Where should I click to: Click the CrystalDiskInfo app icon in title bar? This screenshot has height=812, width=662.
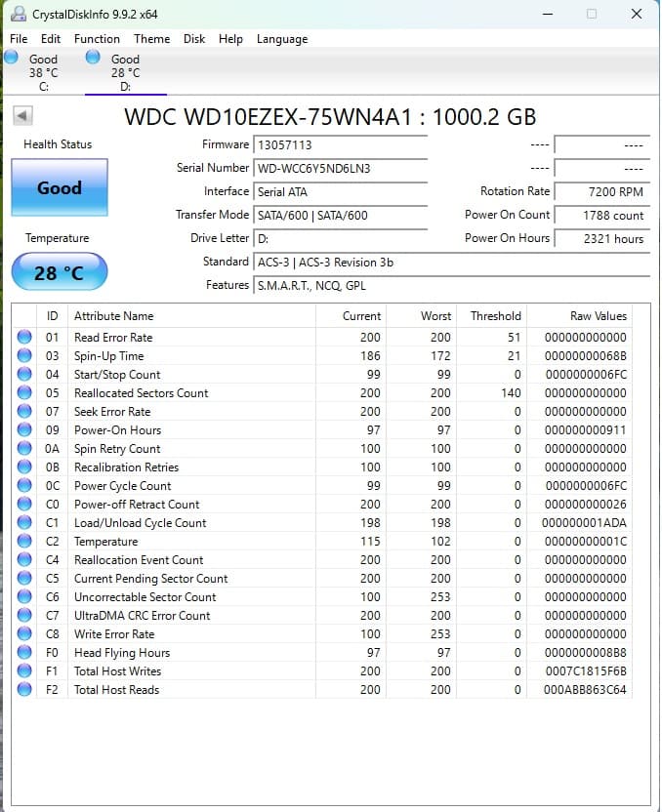(x=19, y=14)
